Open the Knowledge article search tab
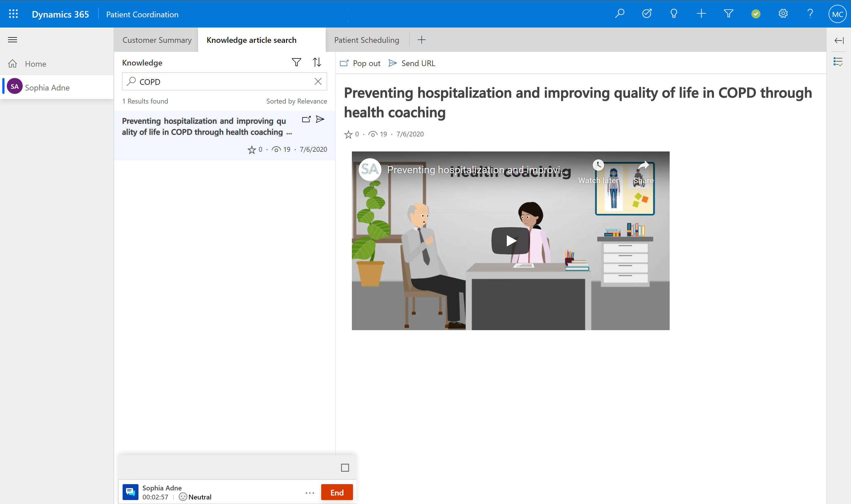Screen dimensions: 851x504 [x=251, y=40]
